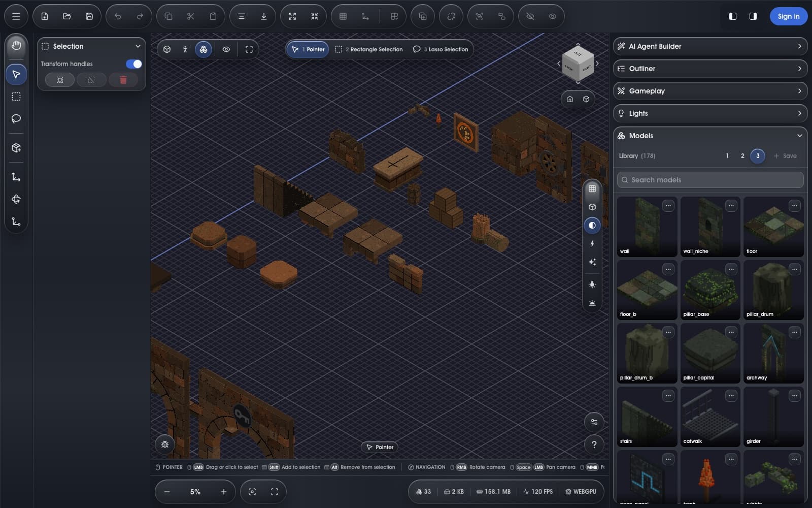Click the sparkle effects icon in side strip
This screenshot has height=508, width=812.
pos(592,262)
